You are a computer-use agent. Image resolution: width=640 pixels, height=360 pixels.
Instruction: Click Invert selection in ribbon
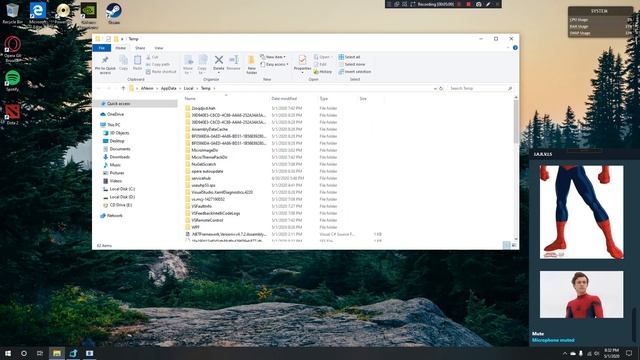point(355,72)
